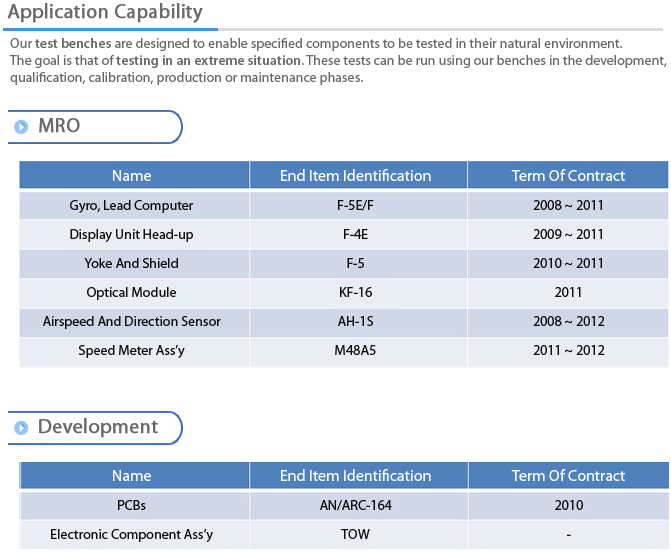Select Electronic Component Ass'y cell
Viewport: 671px width, 552px height.
click(134, 535)
